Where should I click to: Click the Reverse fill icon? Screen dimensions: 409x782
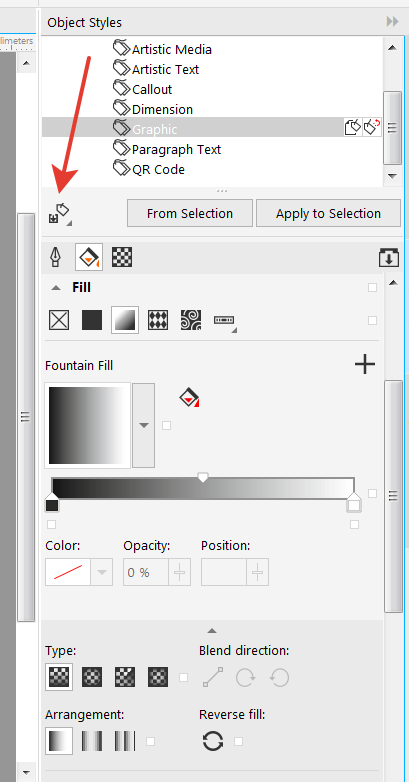coord(213,741)
